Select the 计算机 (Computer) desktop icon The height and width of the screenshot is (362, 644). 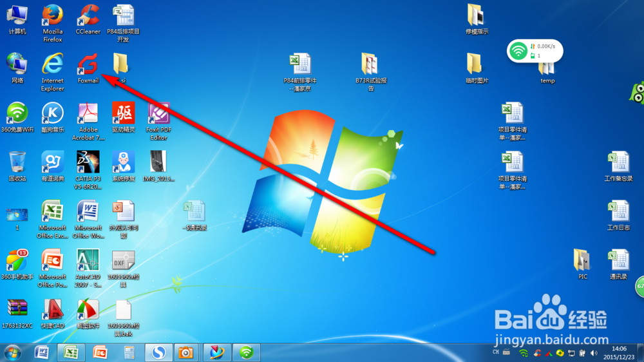(x=17, y=19)
